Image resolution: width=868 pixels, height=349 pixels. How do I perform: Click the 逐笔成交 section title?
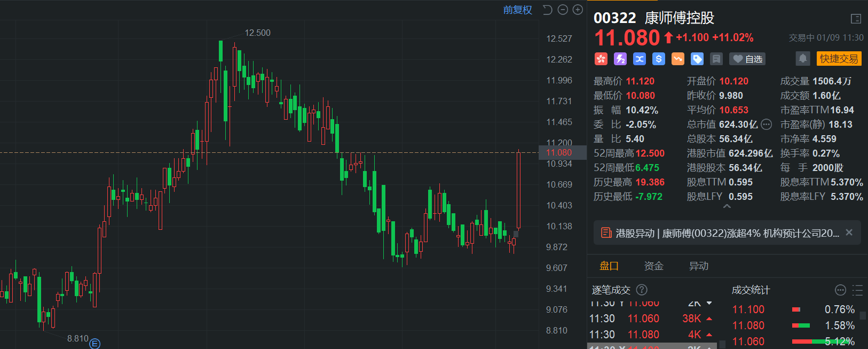611,290
